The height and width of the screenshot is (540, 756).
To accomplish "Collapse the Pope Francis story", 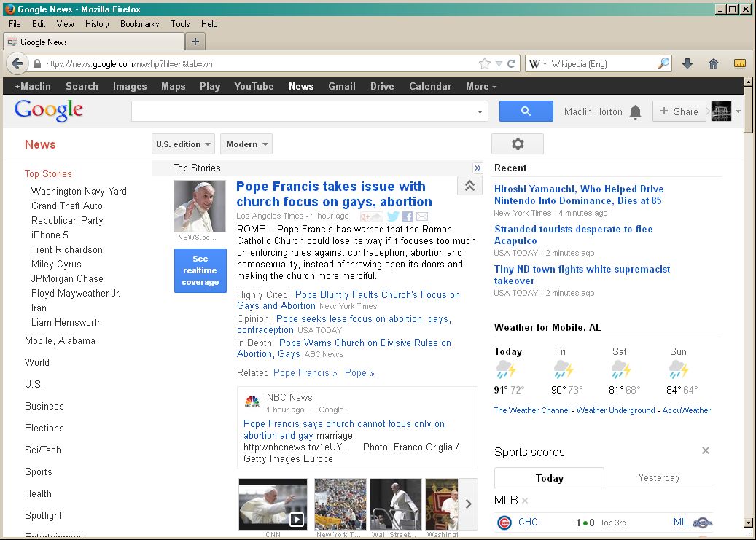I will point(469,187).
